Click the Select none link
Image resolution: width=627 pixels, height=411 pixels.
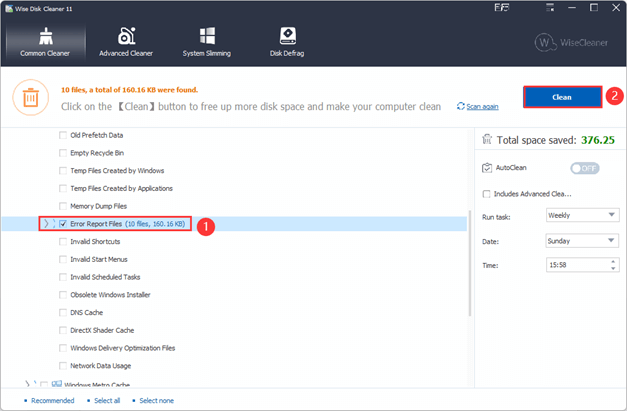156,401
